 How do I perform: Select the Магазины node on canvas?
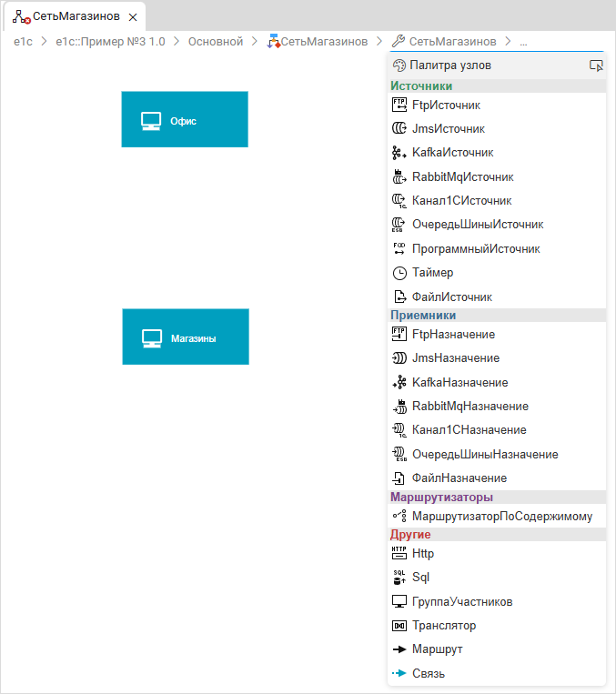185,337
